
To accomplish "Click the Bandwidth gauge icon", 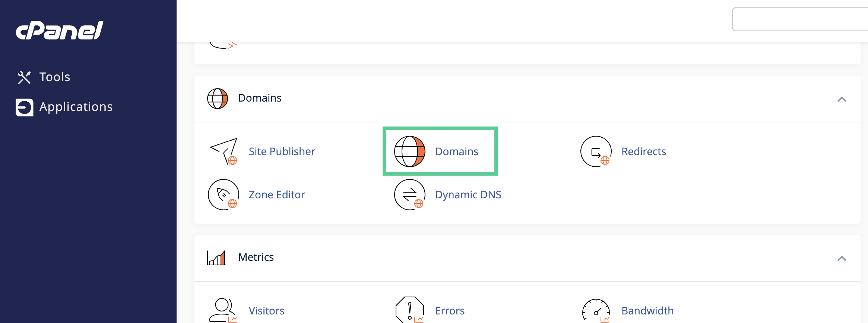I will [596, 310].
